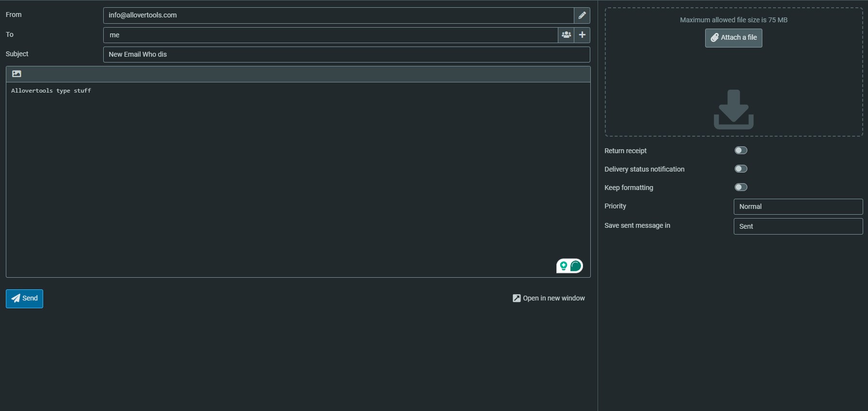
Task: Click the attachment drop zone arrow icon
Action: (x=733, y=110)
